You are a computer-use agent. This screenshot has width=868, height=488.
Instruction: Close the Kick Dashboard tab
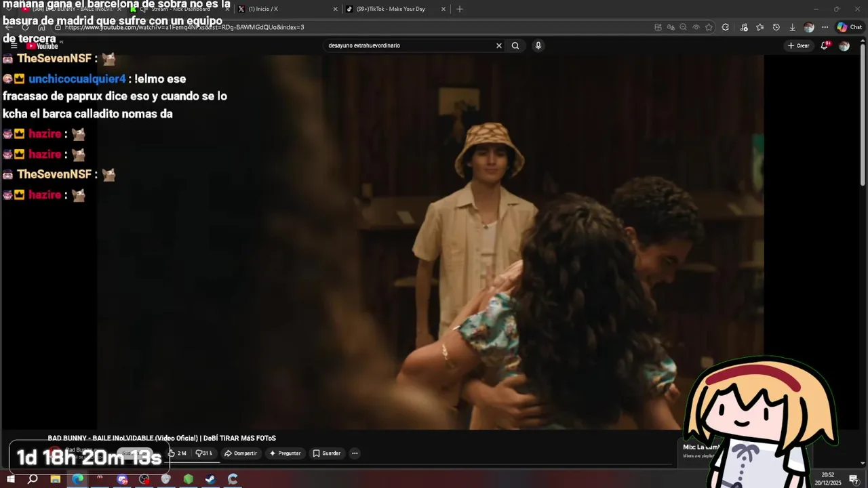pyautogui.click(x=227, y=9)
